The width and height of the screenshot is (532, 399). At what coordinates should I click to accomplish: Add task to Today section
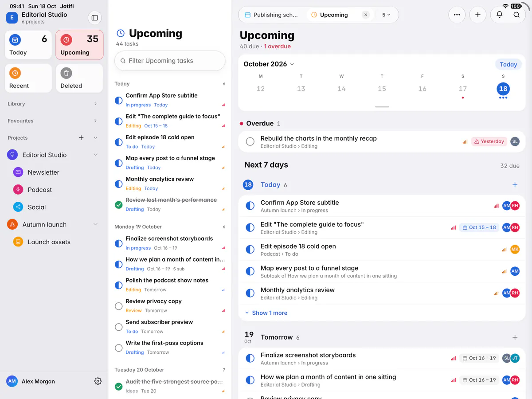pos(515,185)
